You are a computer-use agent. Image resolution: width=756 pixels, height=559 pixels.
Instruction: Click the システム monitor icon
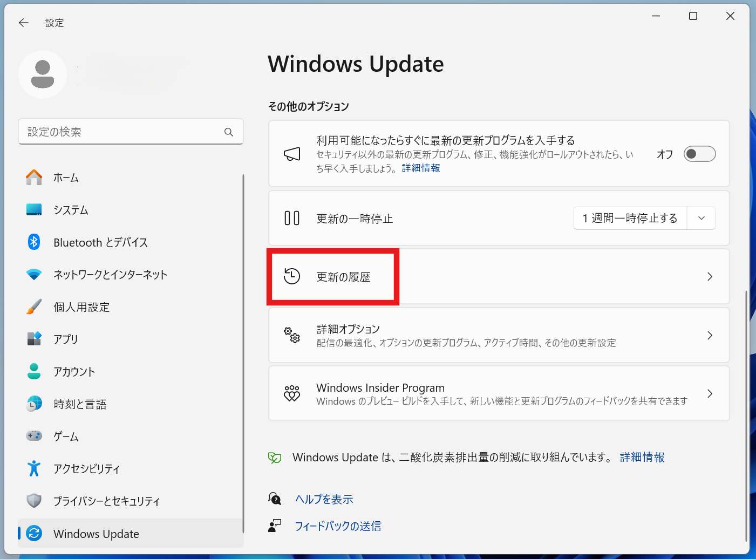[34, 210]
